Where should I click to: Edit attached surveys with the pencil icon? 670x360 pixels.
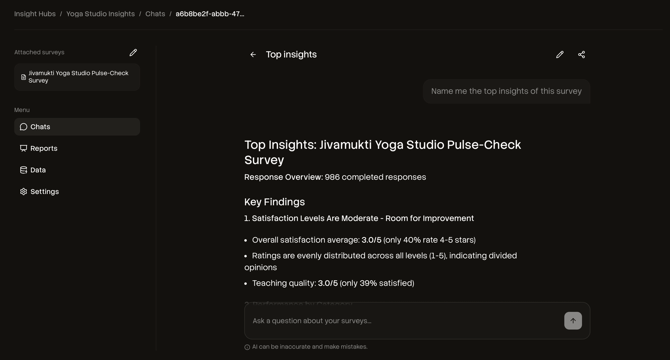133,53
